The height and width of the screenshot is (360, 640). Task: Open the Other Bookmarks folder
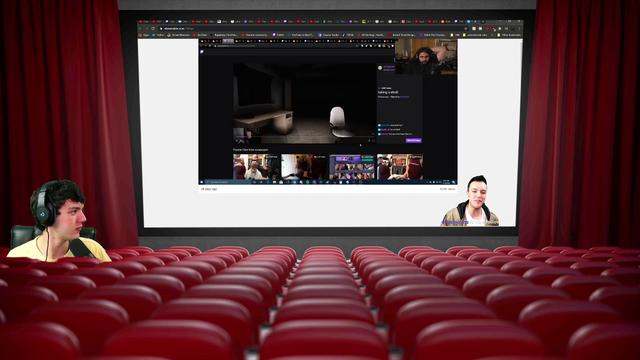click(x=510, y=35)
